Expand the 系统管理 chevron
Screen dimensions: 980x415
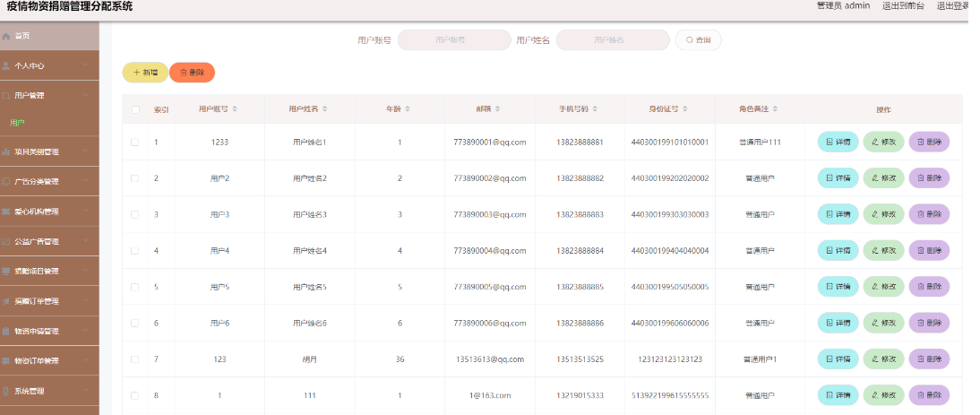86,392
